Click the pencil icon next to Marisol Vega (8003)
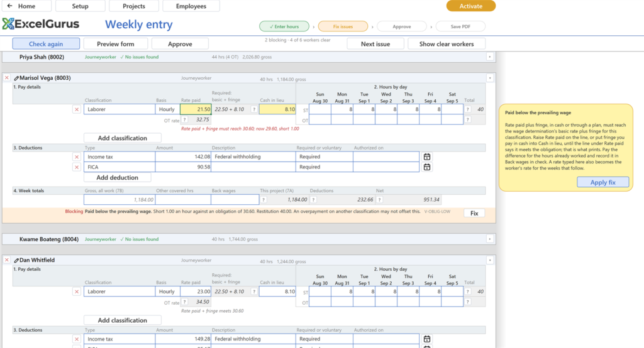This screenshot has height=348, width=644. 16,78
